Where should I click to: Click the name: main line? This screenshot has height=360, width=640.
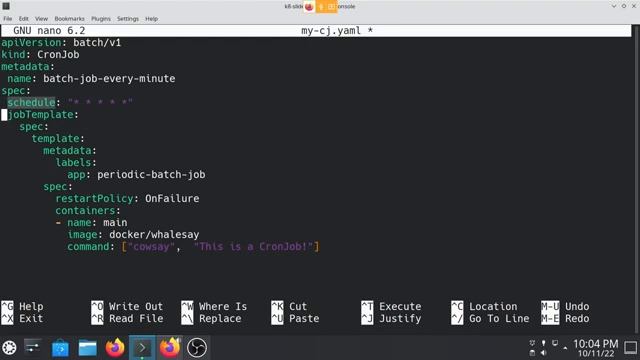pyautogui.click(x=91, y=223)
